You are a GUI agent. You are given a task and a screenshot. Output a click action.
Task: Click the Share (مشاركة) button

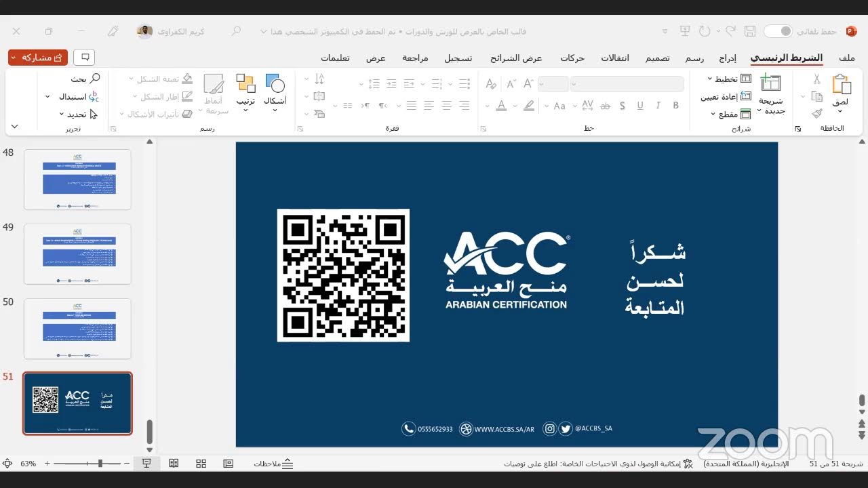pyautogui.click(x=38, y=58)
